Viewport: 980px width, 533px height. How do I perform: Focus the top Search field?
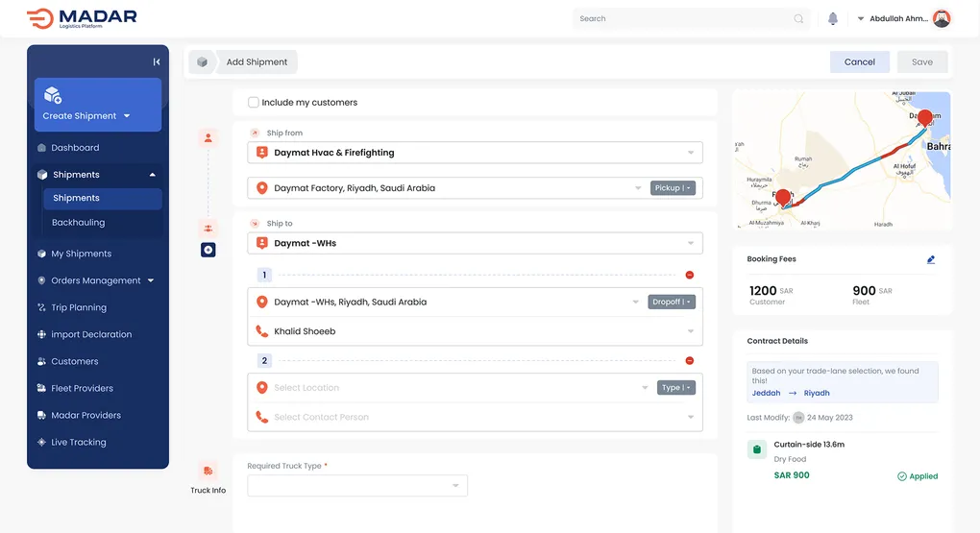(x=691, y=19)
